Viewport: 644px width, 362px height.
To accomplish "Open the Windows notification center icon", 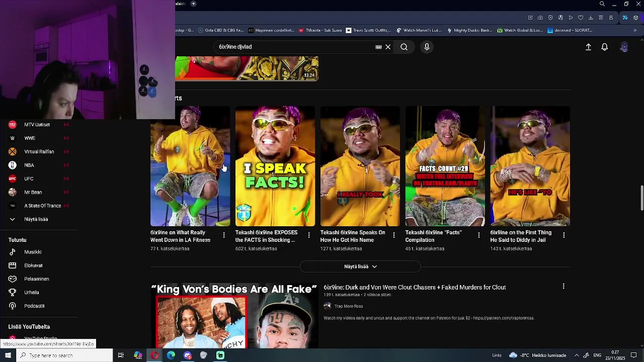I will point(634,355).
